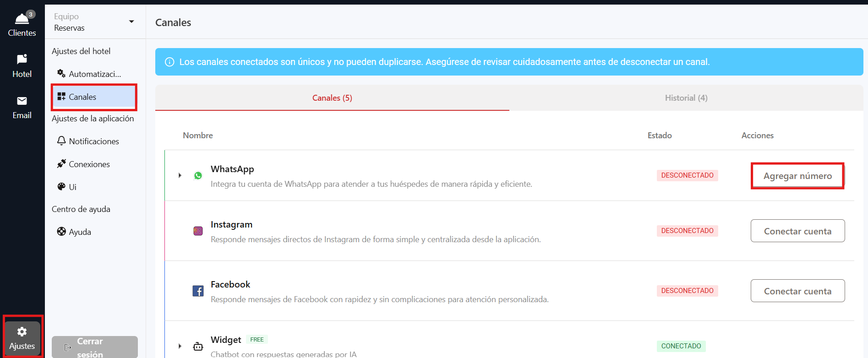Expand the WhatsApp channel row
Screen dimensions: 868x358
(x=180, y=175)
